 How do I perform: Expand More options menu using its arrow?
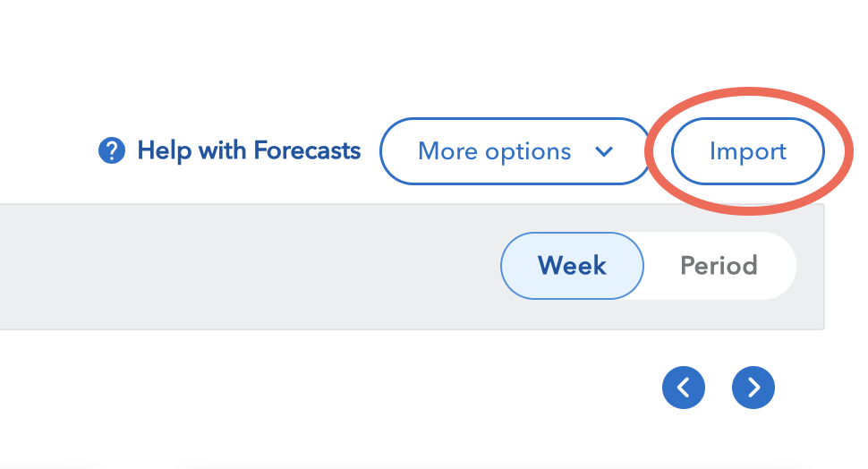click(604, 151)
